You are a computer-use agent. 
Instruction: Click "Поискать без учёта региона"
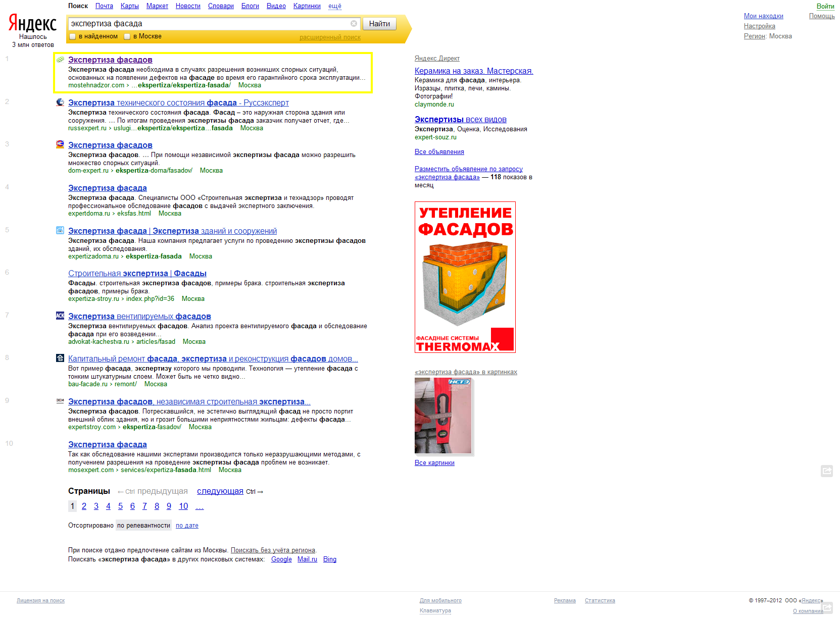pos(273,550)
